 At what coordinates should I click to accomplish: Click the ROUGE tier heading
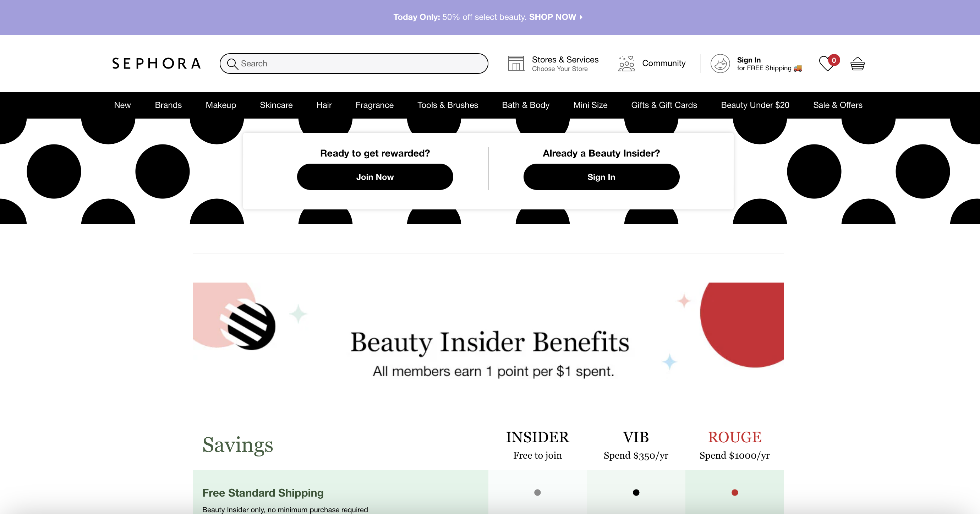point(735,437)
